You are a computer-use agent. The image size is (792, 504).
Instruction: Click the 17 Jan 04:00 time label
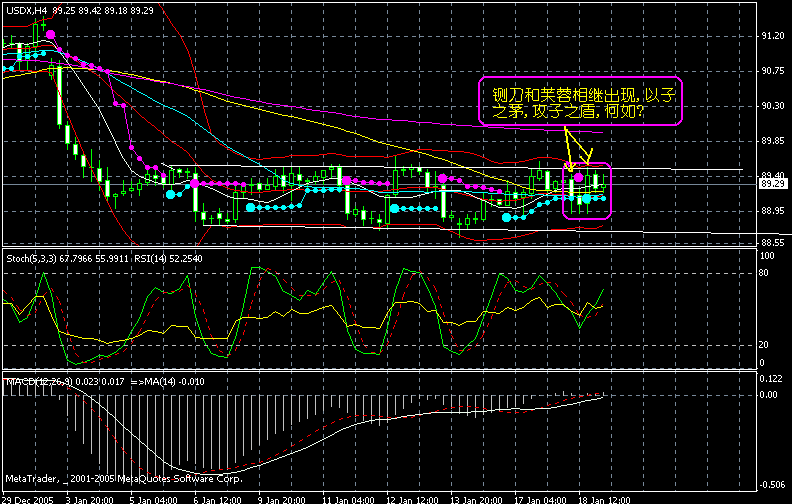tap(540, 500)
